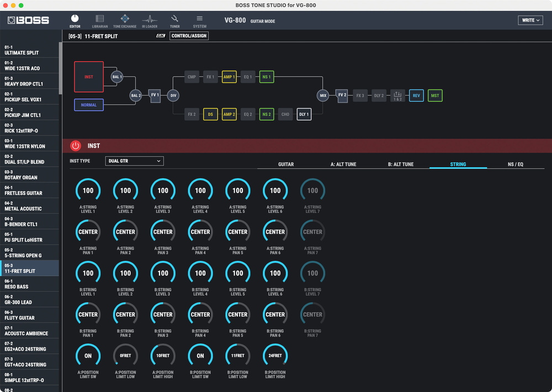The image size is (552, 392).
Task: Toggle B:Position Limit SW knob
Action: tap(200, 356)
